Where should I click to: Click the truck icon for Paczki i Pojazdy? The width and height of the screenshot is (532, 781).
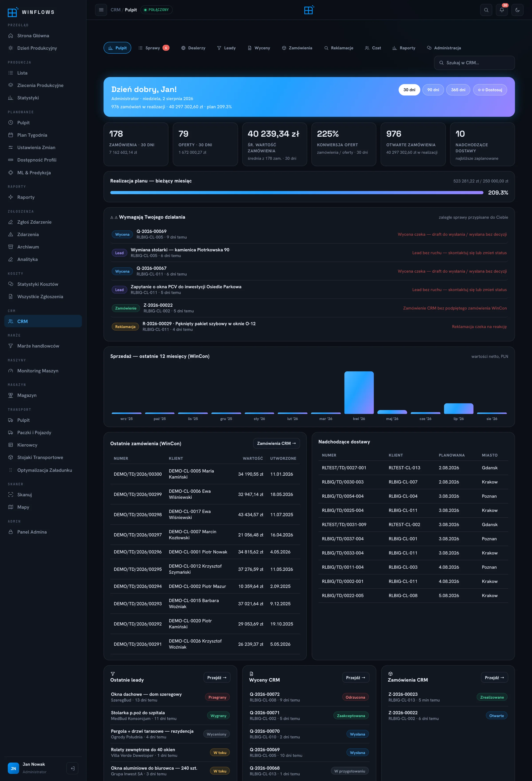(11, 433)
